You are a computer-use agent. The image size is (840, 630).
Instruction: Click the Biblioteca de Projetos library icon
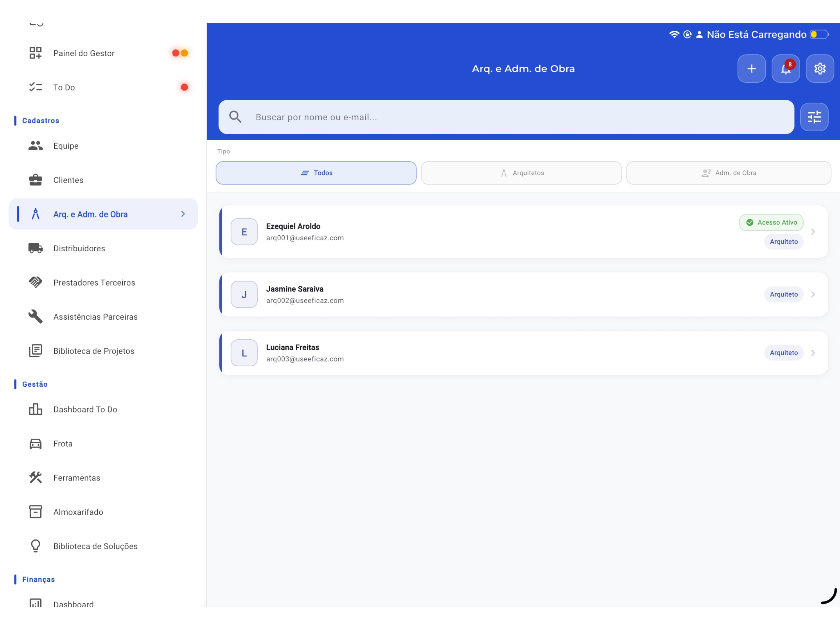35,351
